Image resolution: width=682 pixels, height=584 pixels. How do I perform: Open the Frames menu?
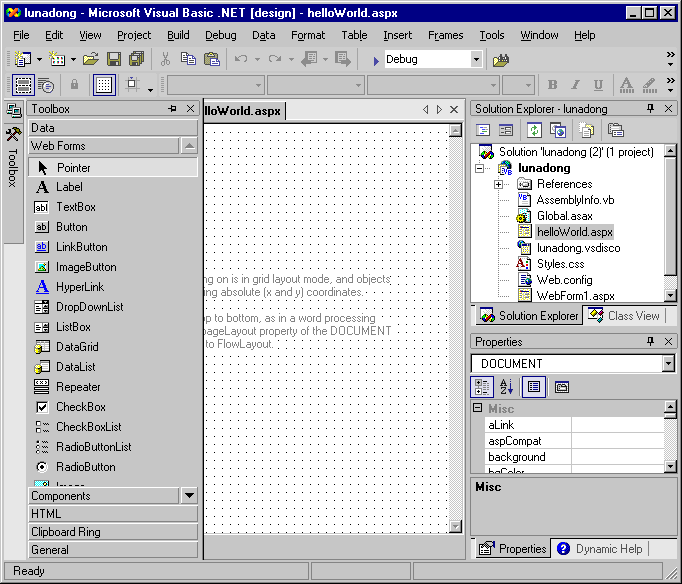tap(445, 35)
